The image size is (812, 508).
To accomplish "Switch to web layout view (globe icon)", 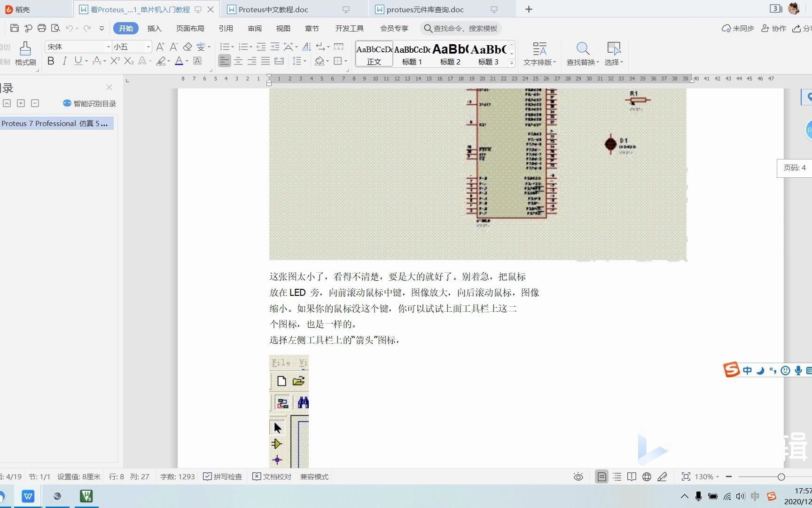I will pyautogui.click(x=647, y=476).
